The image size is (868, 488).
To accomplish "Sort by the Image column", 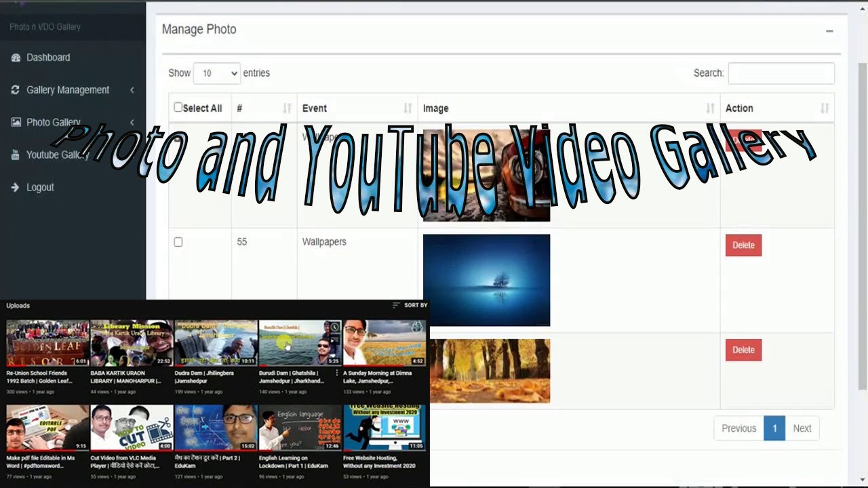I will coord(569,108).
